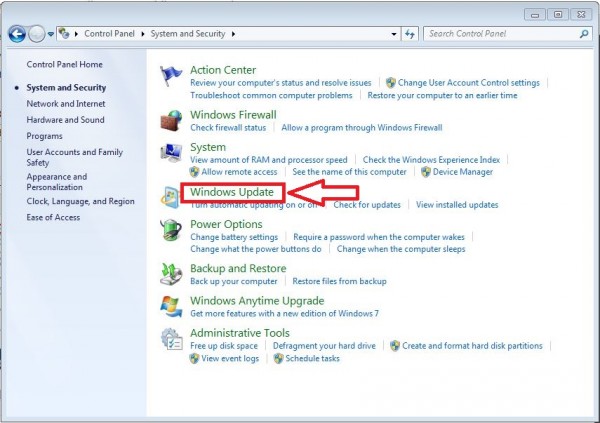The width and height of the screenshot is (600, 423).
Task: Click the Windows Update icon
Action: [x=171, y=197]
